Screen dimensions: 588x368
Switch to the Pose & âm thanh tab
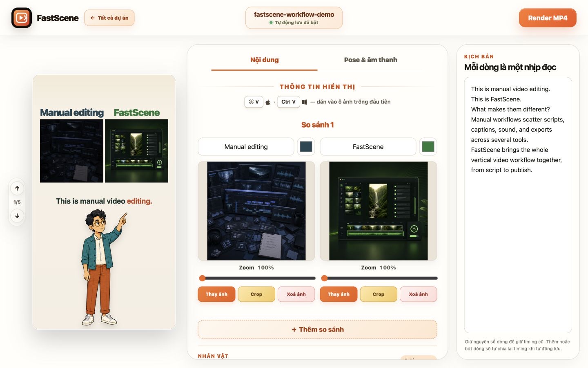coord(370,60)
